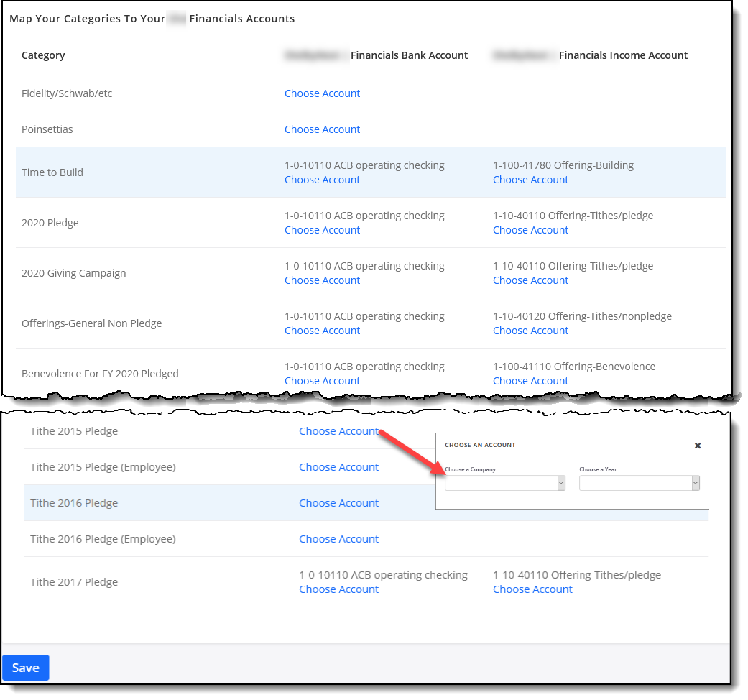Choose bank account for 2020 Giving Campaign
Viewport: 748px width, 700px height.
pos(322,280)
